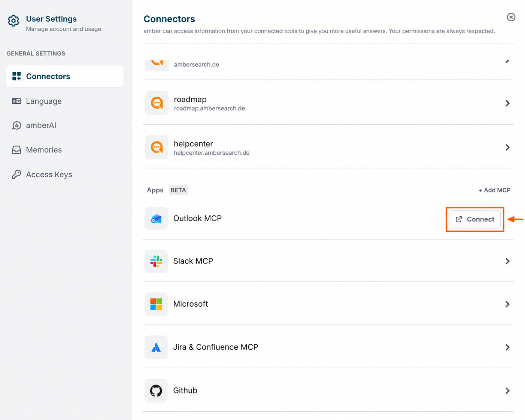Click the Outlook MCP app icon

tap(156, 219)
